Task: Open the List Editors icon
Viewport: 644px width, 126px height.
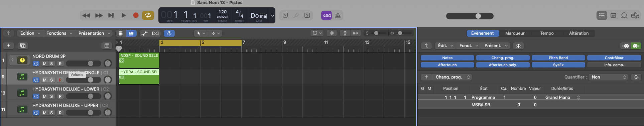Action: [602, 15]
